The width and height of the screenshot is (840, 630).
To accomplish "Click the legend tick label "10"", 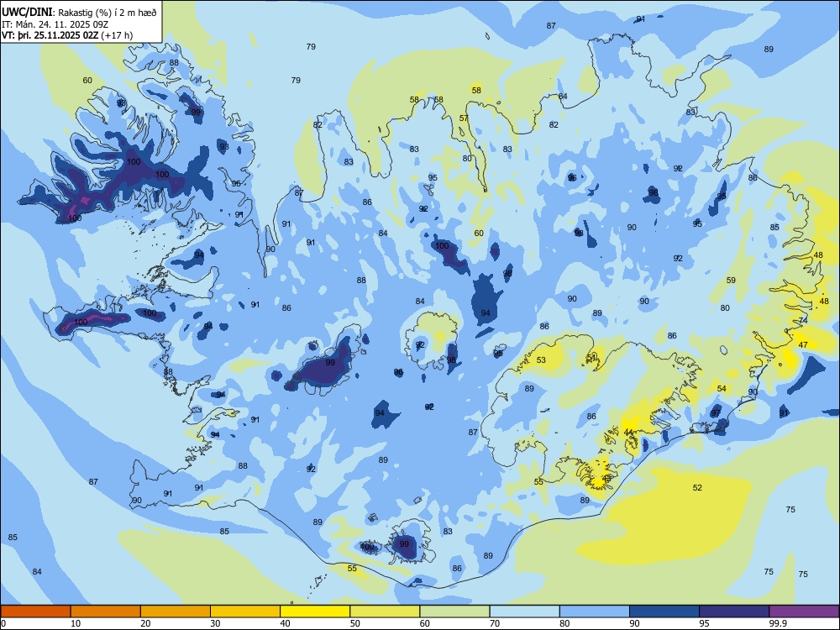I will [76, 623].
